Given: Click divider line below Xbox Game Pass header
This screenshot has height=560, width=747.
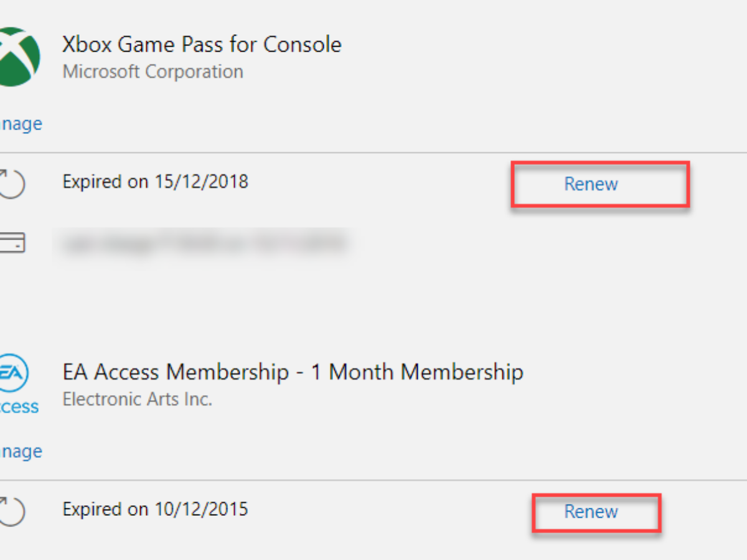Looking at the screenshot, I should 374,152.
